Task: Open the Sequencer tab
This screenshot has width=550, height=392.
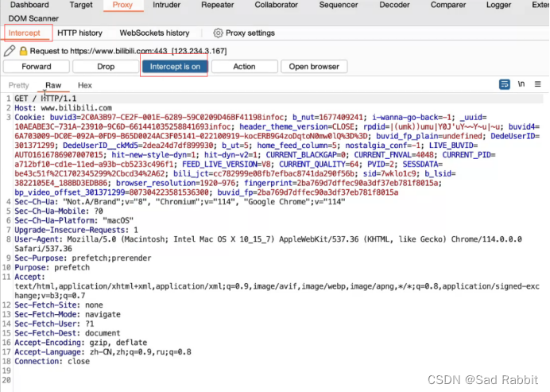Action: pyautogui.click(x=339, y=5)
